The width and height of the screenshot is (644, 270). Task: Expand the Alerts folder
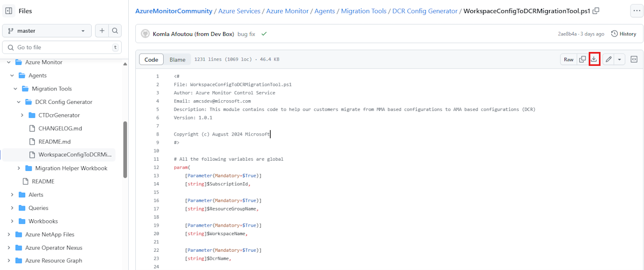click(12, 194)
